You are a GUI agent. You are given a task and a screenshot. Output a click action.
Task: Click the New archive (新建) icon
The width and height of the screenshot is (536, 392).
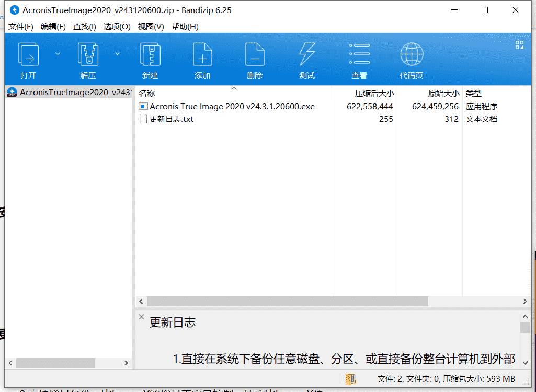(151, 54)
